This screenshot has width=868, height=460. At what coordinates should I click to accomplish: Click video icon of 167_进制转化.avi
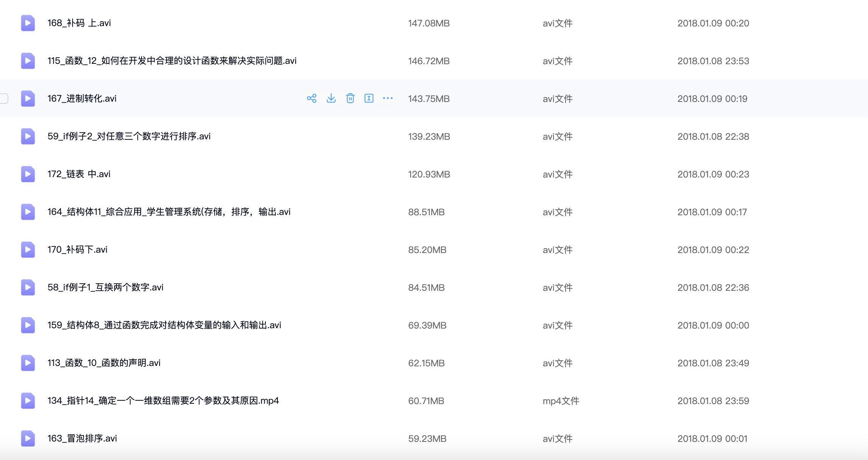click(28, 99)
